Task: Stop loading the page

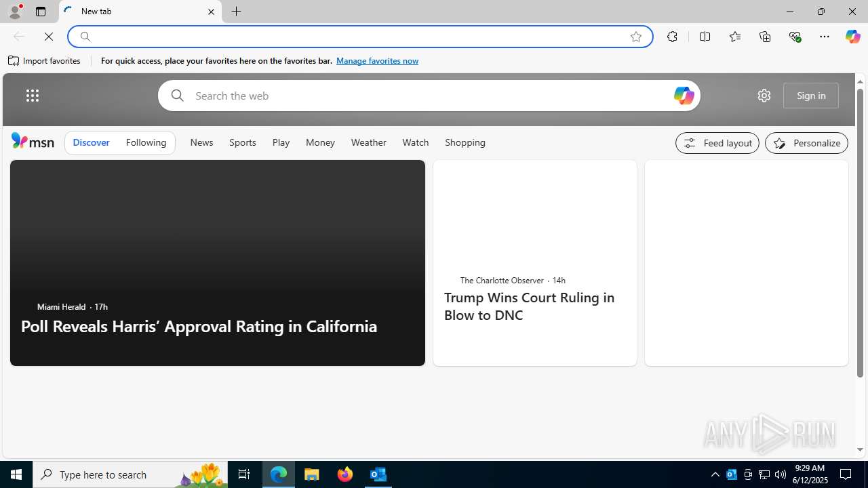Action: (x=49, y=37)
